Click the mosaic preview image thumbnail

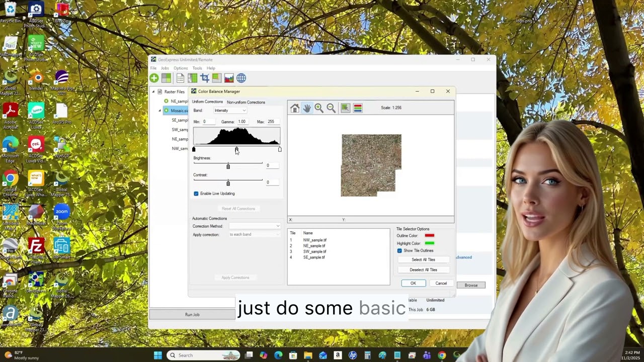click(371, 165)
